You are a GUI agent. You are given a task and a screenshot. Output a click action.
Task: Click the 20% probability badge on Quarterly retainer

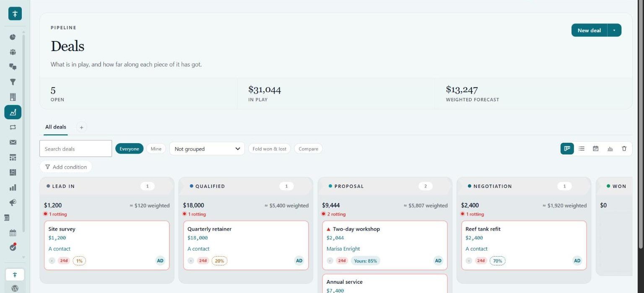[x=219, y=261]
